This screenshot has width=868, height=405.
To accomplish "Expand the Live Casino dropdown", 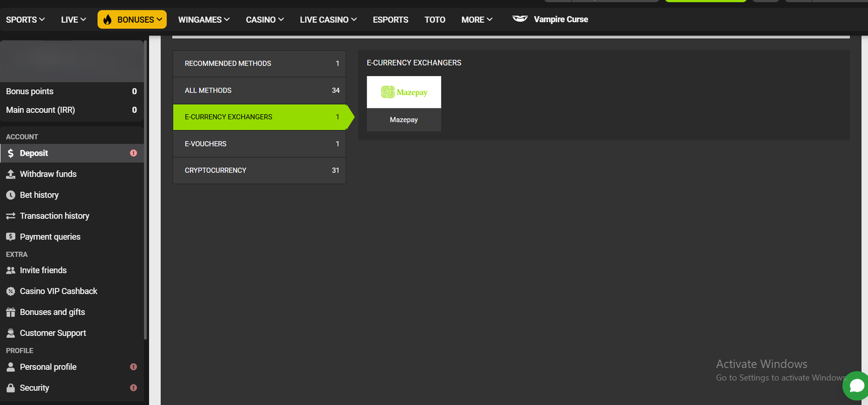I will point(328,20).
